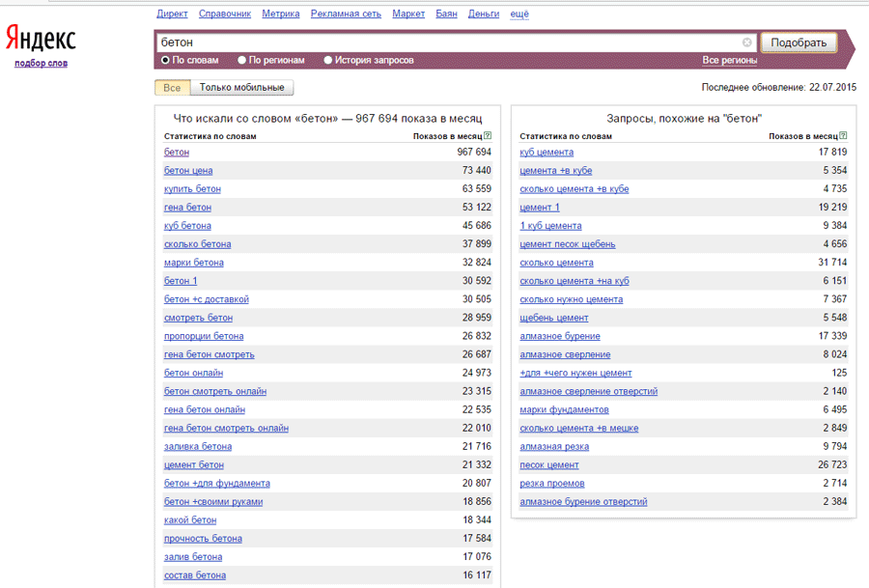Open the бетон онлайн keyword link

193,373
